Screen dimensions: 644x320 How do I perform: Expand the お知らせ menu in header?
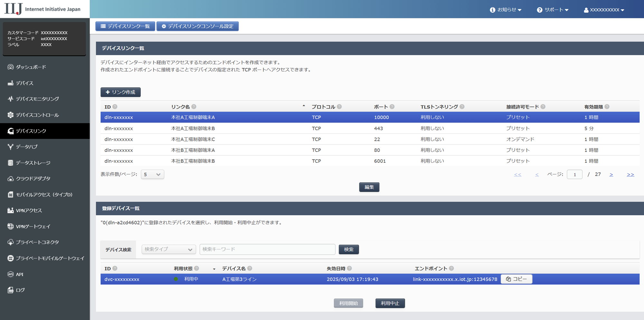coord(506,10)
